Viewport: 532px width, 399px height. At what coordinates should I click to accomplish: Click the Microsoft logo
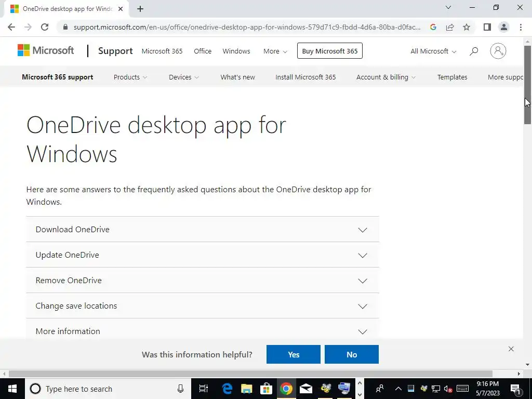46,50
